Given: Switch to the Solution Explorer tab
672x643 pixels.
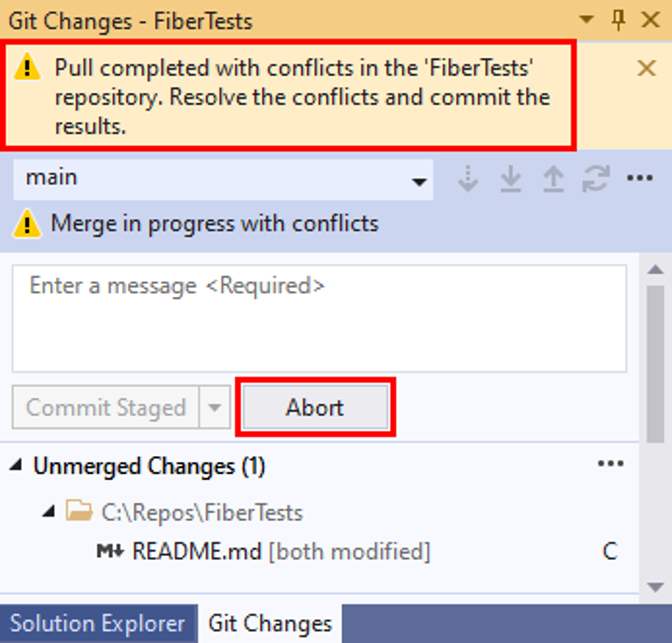Looking at the screenshot, I should [98, 624].
